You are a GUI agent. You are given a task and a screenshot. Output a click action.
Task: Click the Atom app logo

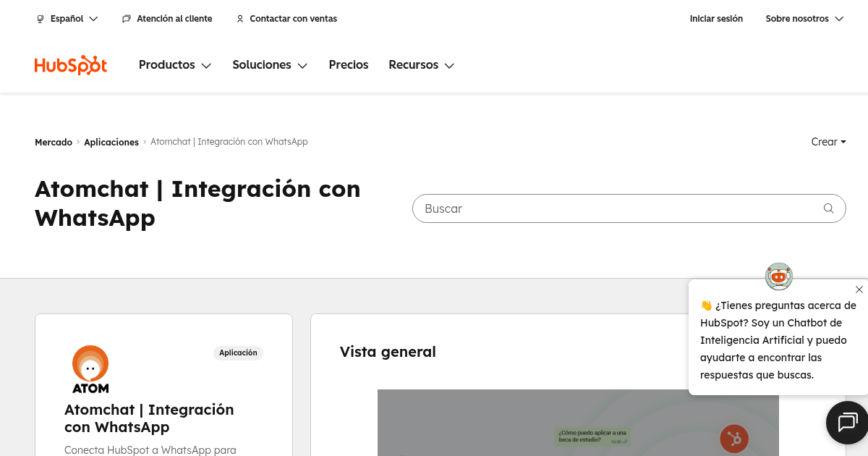pos(90,369)
